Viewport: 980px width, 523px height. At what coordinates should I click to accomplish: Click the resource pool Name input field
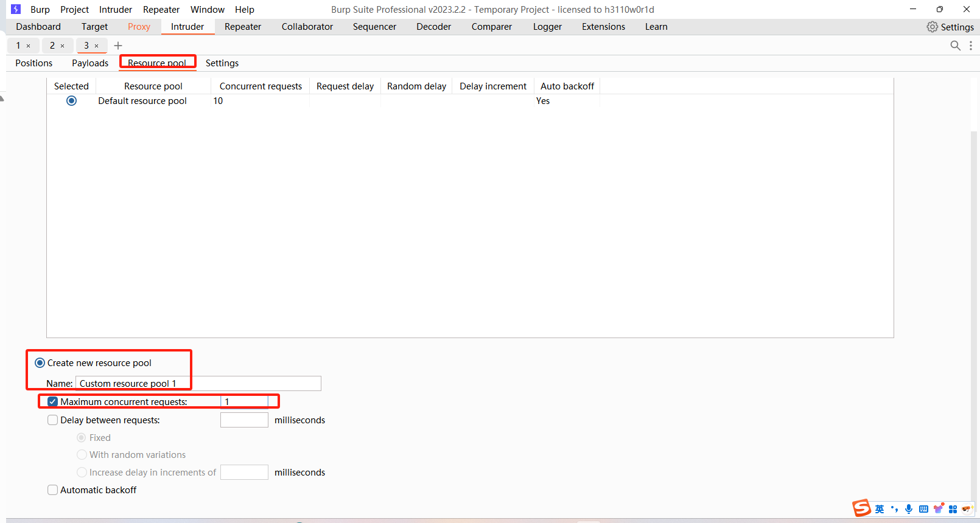click(x=198, y=384)
